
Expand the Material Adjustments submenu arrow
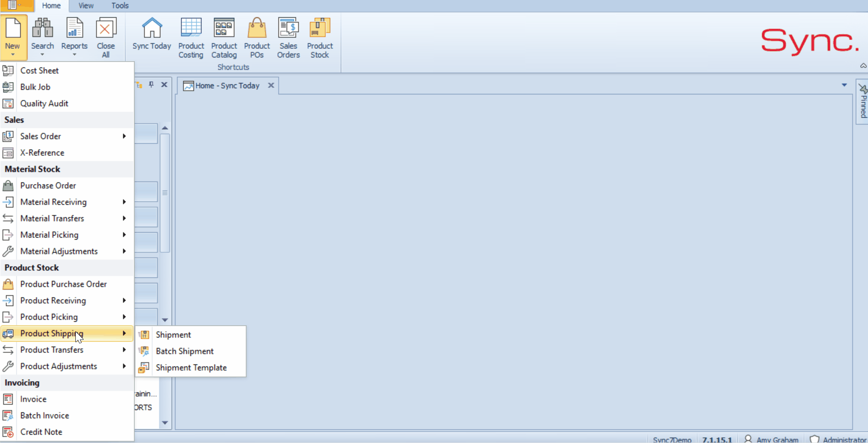(124, 251)
